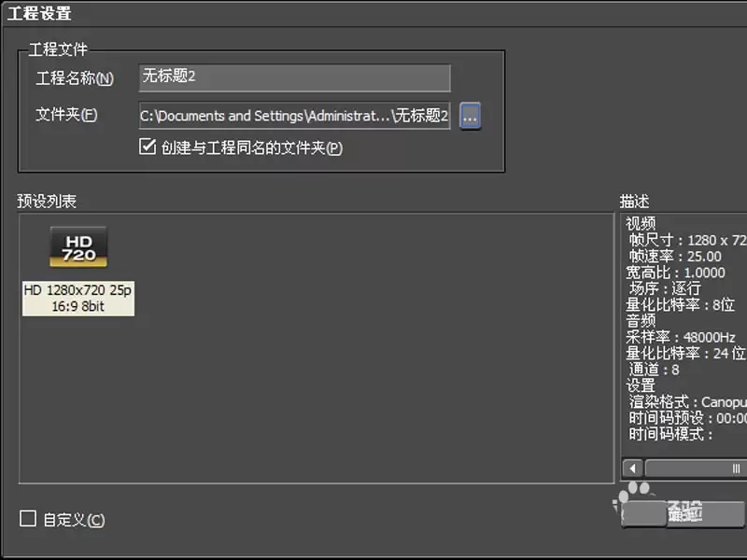Click the 预设列表 heading
The image size is (747, 560).
[47, 202]
